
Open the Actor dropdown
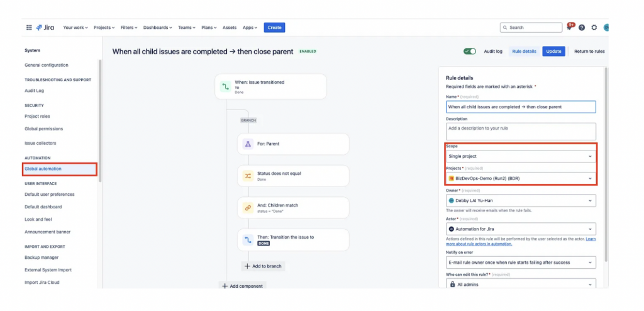point(521,229)
